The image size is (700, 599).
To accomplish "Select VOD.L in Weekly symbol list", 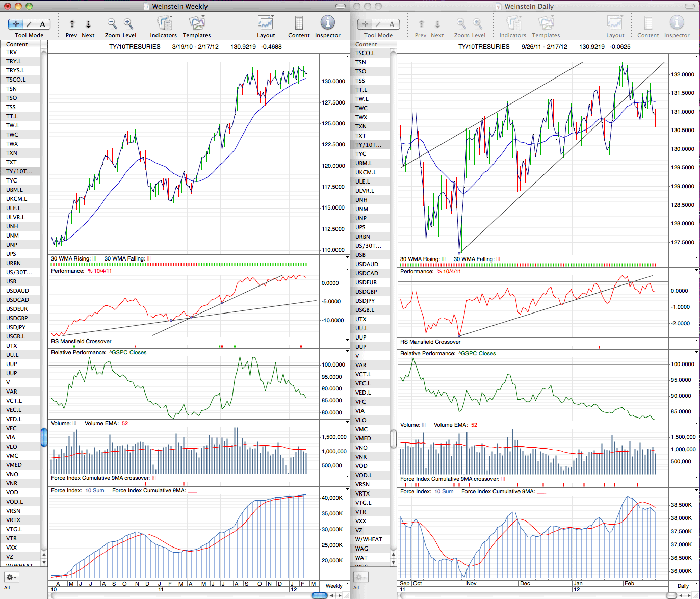I will tap(20, 502).
